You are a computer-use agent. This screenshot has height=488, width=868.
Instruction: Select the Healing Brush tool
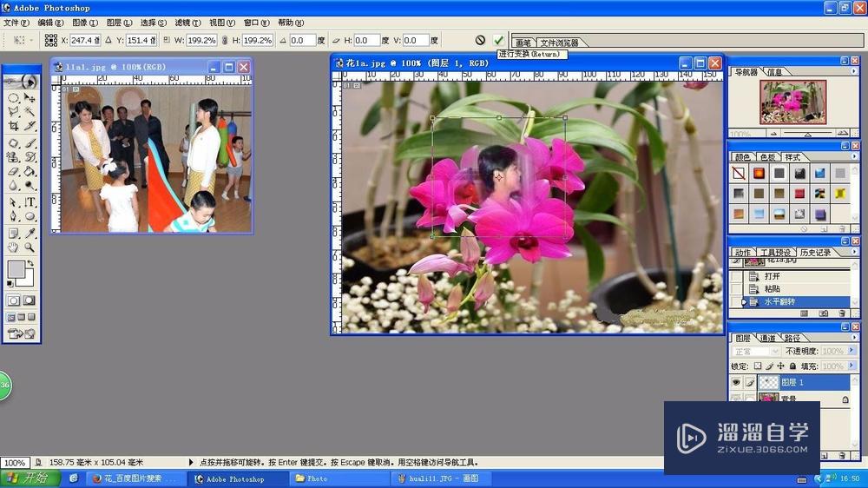14,143
